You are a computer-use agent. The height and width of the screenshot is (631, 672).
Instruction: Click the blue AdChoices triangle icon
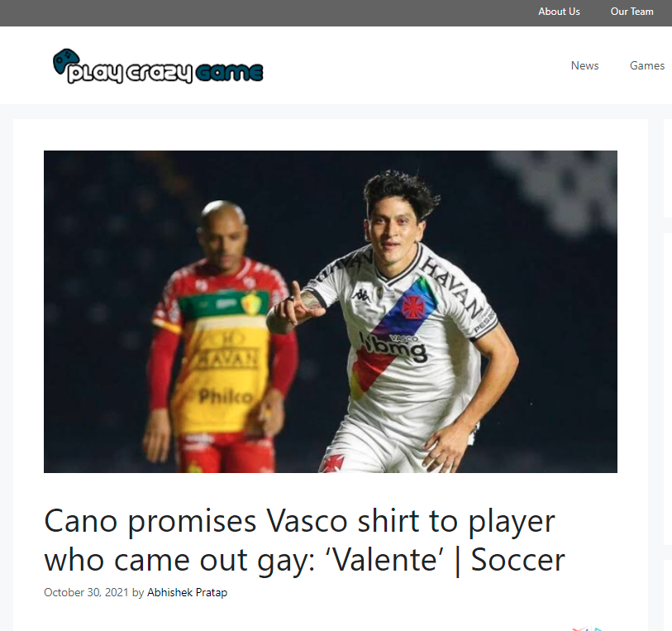(598, 629)
